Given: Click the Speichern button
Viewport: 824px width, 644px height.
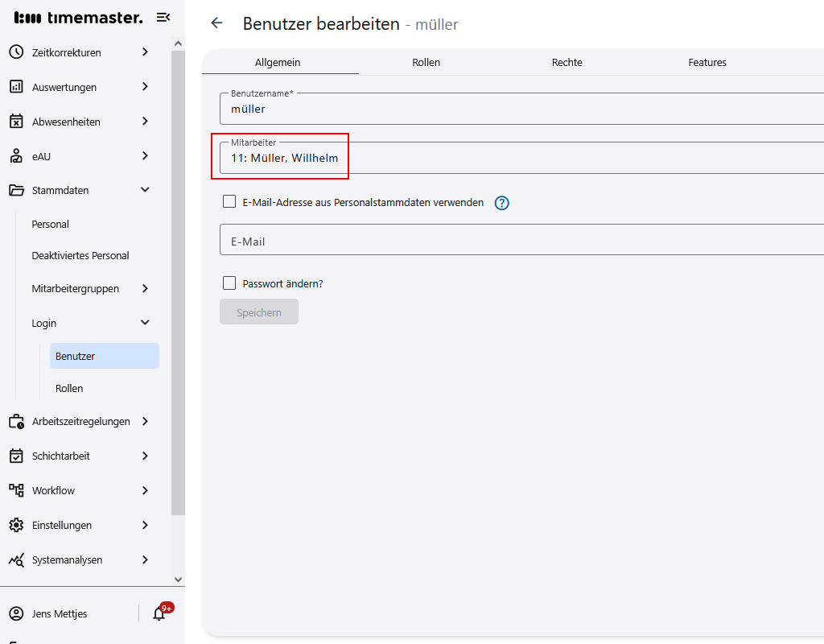Looking at the screenshot, I should tap(258, 312).
